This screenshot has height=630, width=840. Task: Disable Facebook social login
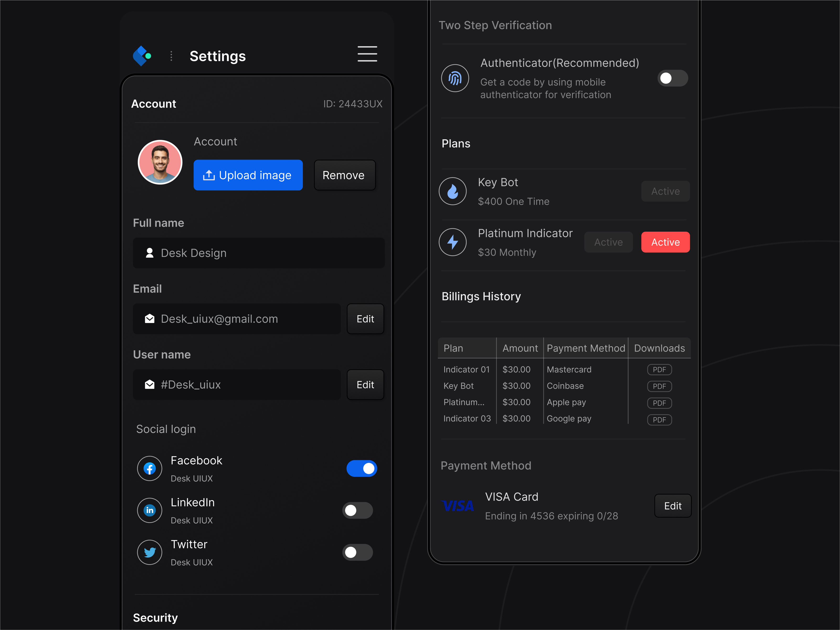[362, 469]
